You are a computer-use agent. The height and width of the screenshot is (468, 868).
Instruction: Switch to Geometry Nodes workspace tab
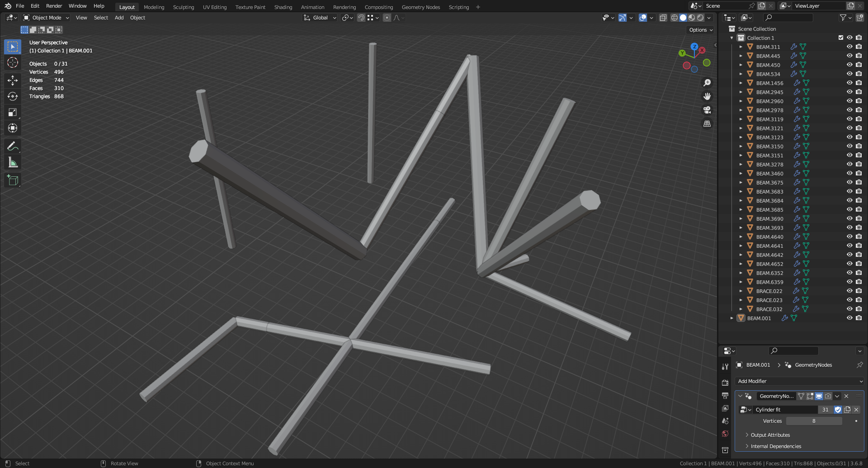coord(420,7)
